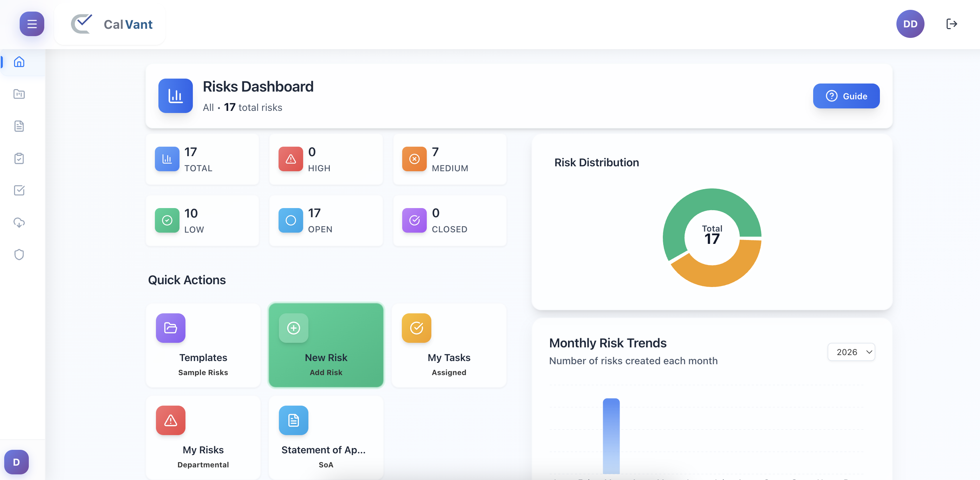Image resolution: width=980 pixels, height=480 pixels.
Task: Open the Templates Sample Risks card
Action: point(203,345)
